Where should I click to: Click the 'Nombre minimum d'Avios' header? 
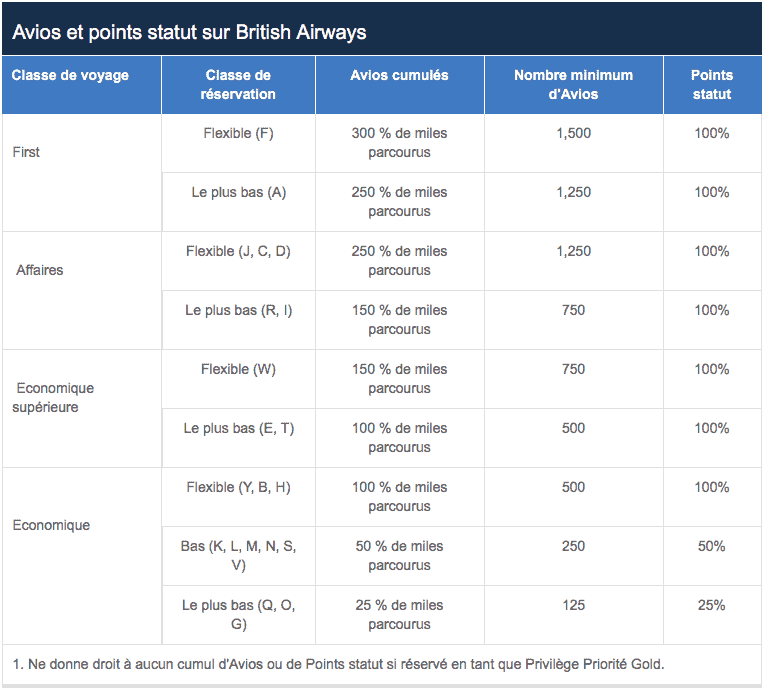[573, 85]
